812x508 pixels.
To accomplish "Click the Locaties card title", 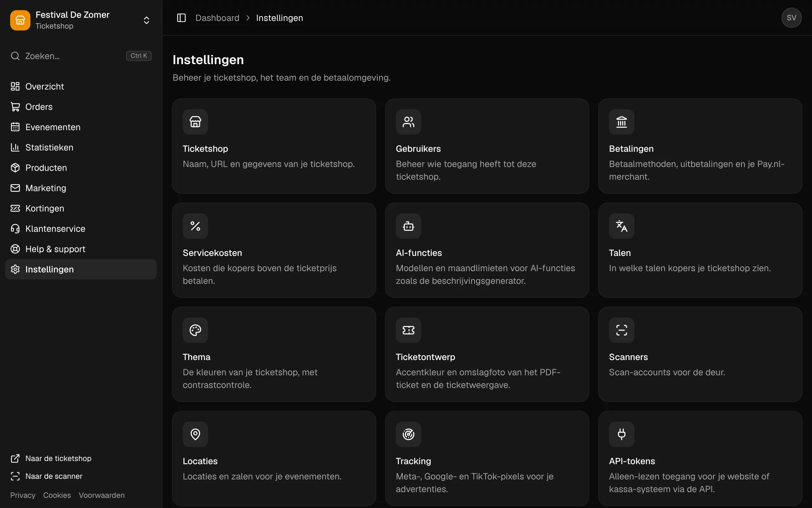I will [200, 461].
